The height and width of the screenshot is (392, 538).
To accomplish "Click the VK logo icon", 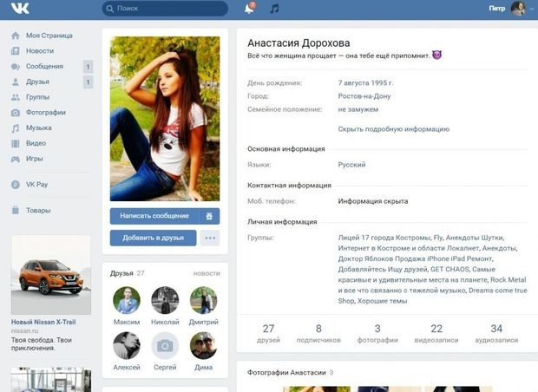I will coord(20,8).
